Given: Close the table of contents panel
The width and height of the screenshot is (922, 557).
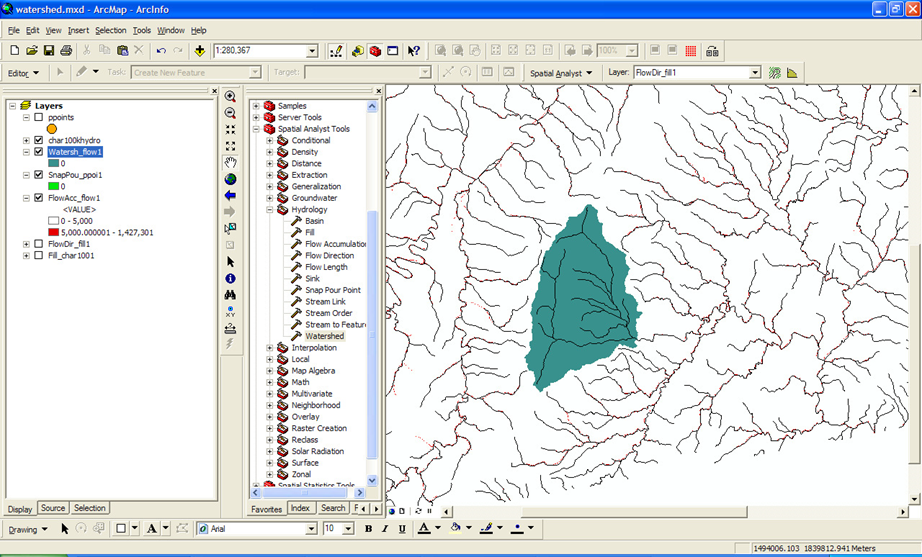Looking at the screenshot, I should tap(215, 91).
